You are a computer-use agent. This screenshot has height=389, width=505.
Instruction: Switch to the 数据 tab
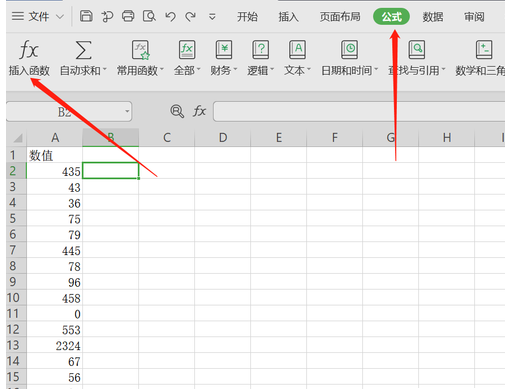433,17
